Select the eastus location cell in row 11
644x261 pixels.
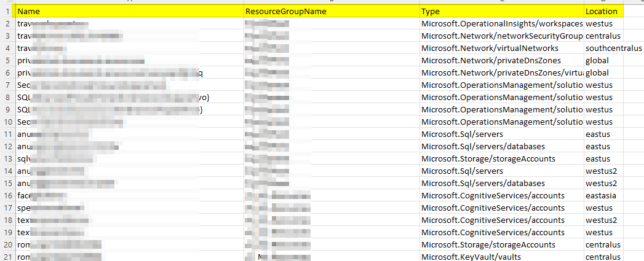604,134
